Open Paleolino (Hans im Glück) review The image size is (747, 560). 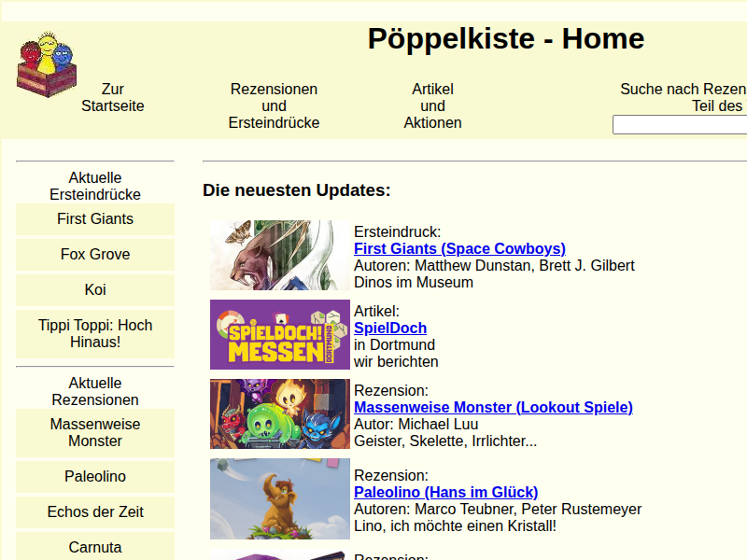pos(445,492)
